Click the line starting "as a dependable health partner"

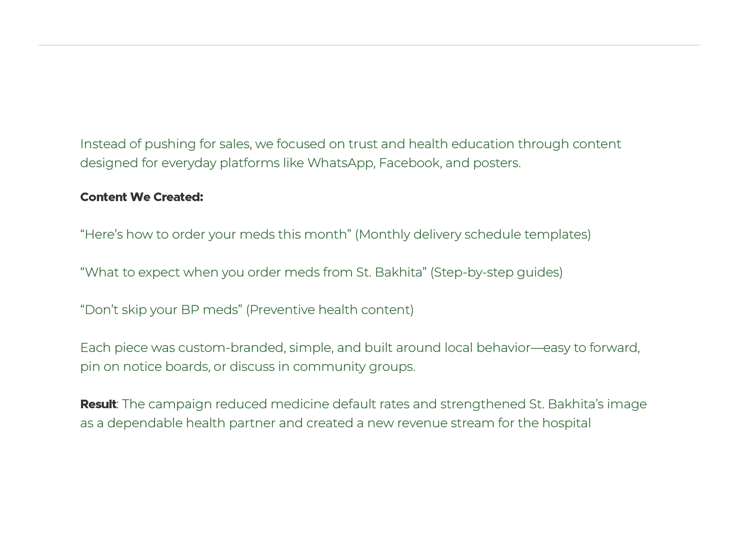[x=335, y=423]
